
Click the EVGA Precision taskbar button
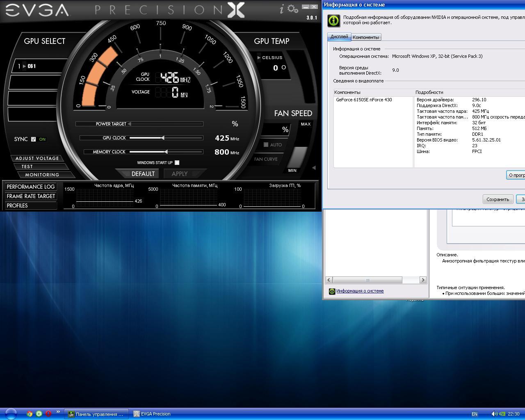pyautogui.click(x=153, y=414)
